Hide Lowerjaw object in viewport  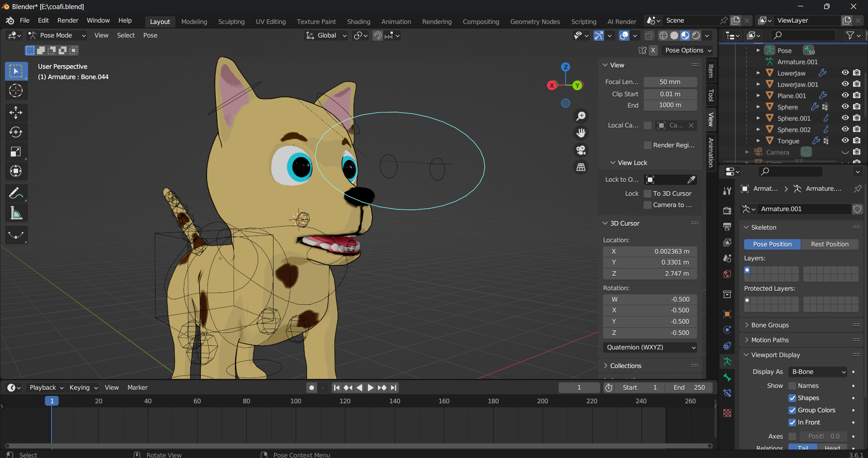(x=845, y=72)
